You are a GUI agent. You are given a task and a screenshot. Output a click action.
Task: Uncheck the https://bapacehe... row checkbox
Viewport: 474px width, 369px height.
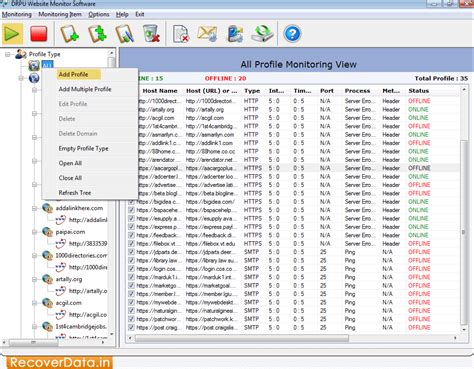[131, 210]
